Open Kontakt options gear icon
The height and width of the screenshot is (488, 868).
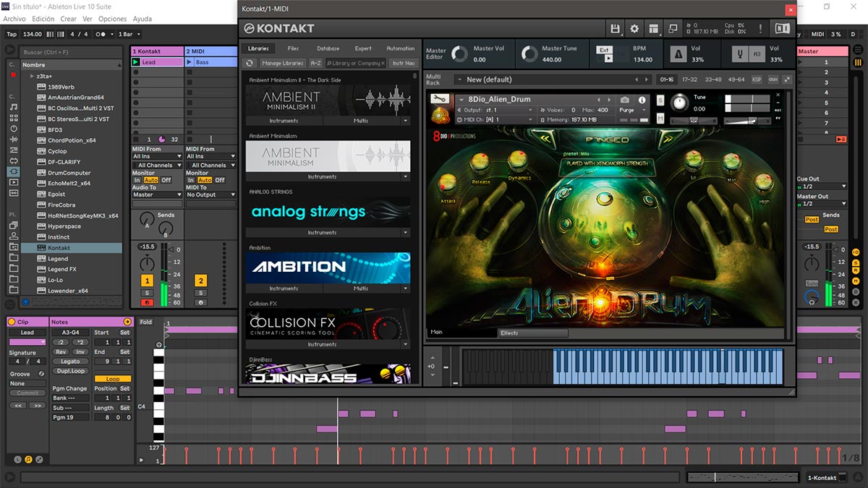[x=634, y=28]
